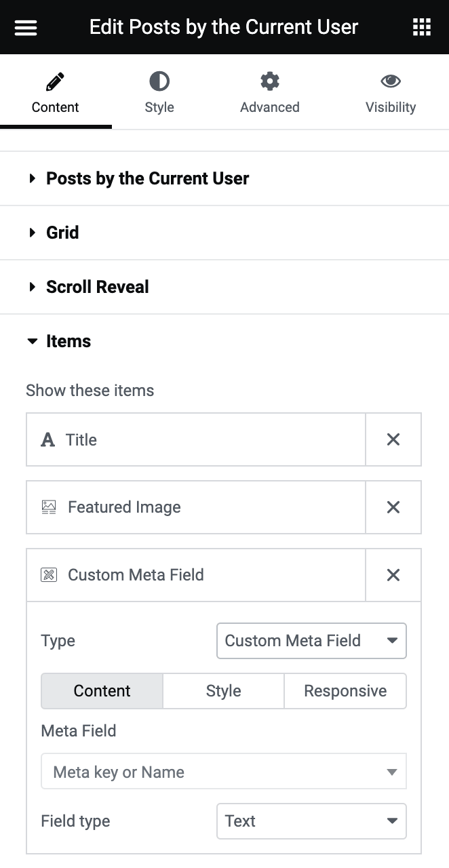Click the eye icon above Visibility
The width and height of the screenshot is (449, 868).
tap(391, 80)
